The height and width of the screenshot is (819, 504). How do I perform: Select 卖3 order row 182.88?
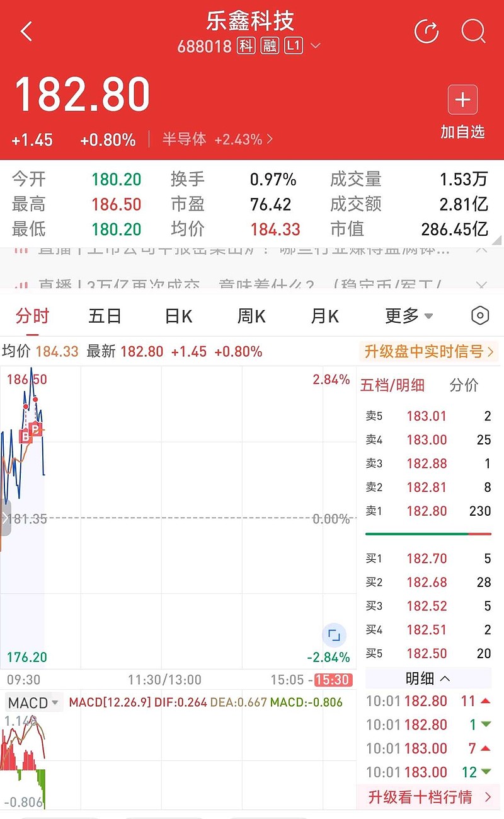click(x=428, y=463)
